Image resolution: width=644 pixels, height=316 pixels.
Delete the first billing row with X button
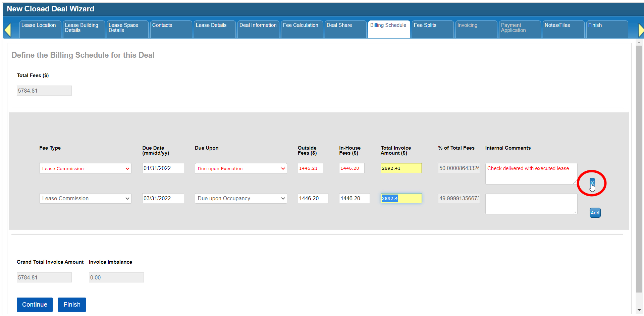[x=592, y=183]
